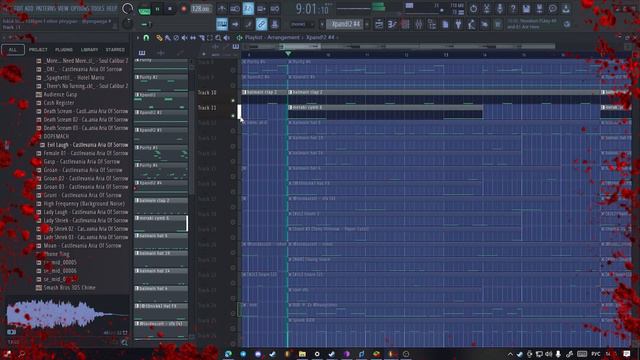Select 'Cash Register' sample in browser
This screenshot has height=360, width=640.
point(59,103)
